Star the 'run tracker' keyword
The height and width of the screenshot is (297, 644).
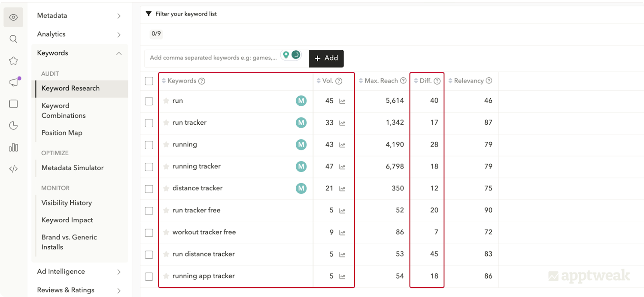166,122
